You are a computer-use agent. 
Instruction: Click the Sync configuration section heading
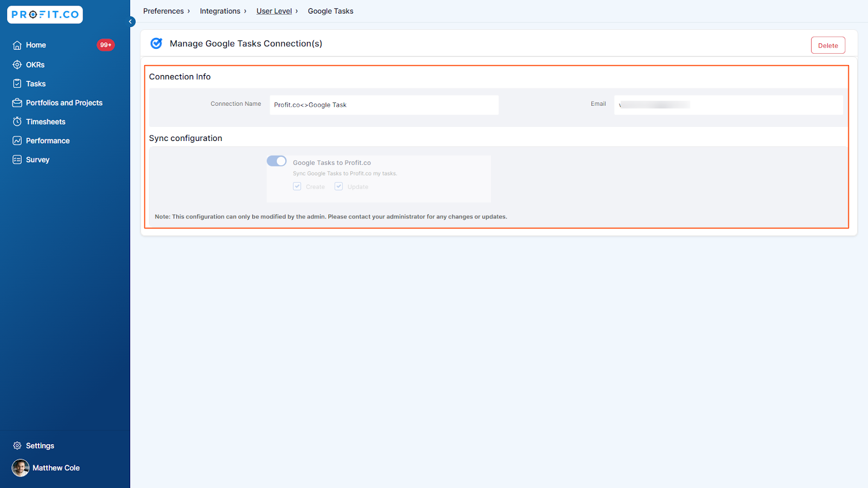tap(186, 138)
